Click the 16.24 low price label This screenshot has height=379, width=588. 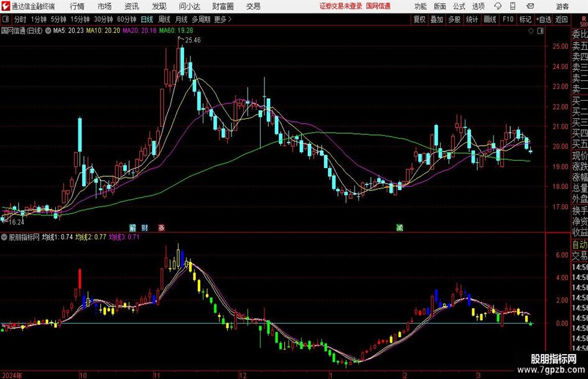pyautogui.click(x=16, y=222)
